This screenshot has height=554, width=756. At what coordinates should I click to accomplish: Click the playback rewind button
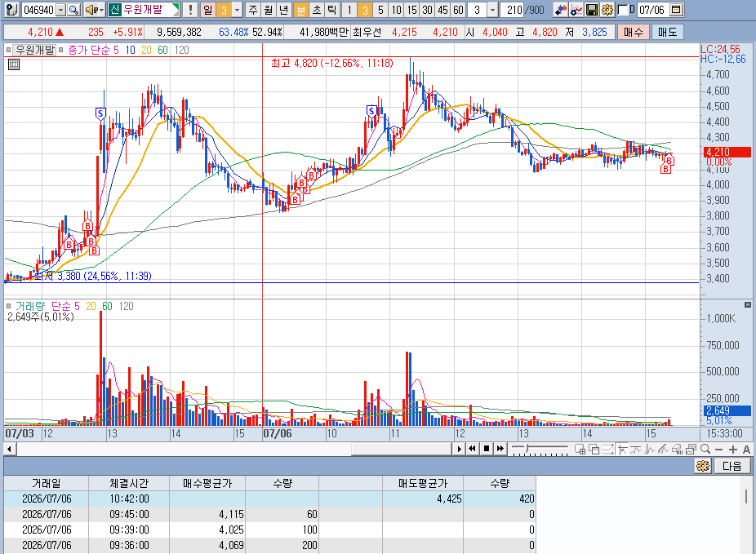(x=473, y=449)
